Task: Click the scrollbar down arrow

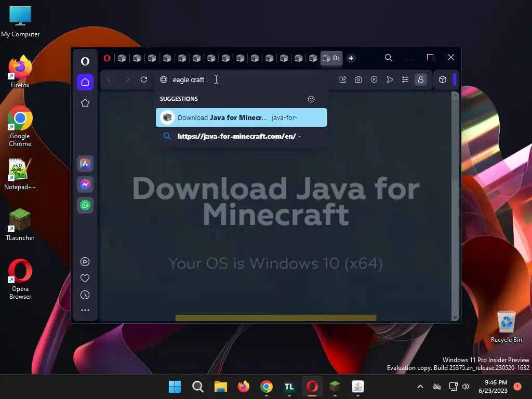Action: pyautogui.click(x=455, y=317)
